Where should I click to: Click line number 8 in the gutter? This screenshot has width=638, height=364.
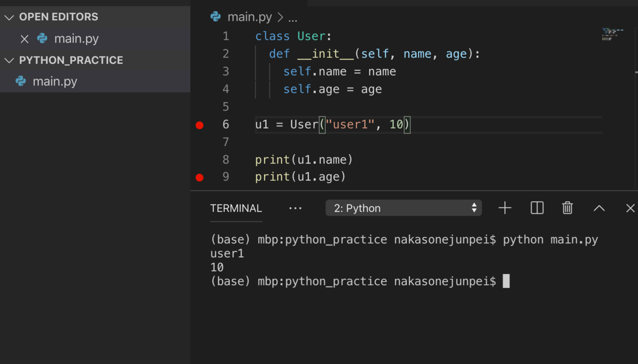[226, 159]
